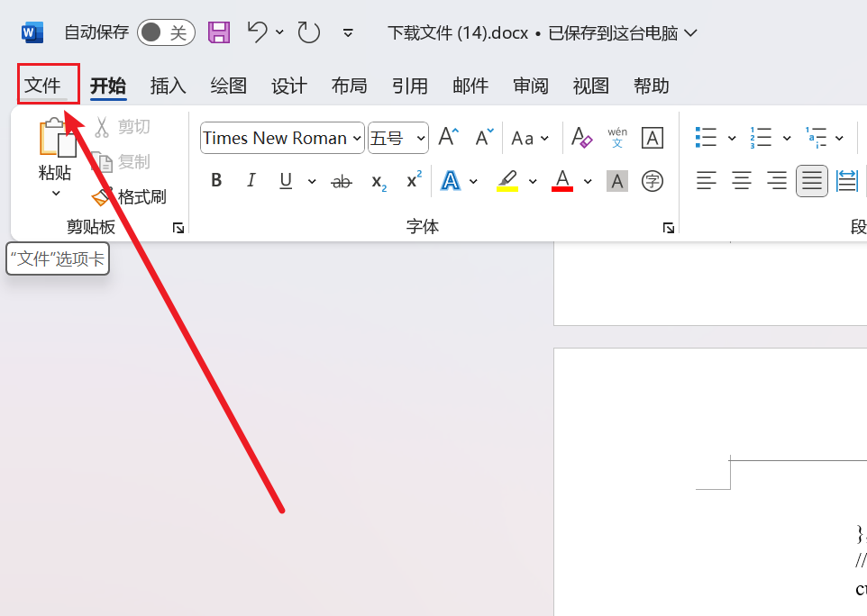This screenshot has width=867, height=616.
Task: Align text right
Action: (x=777, y=181)
